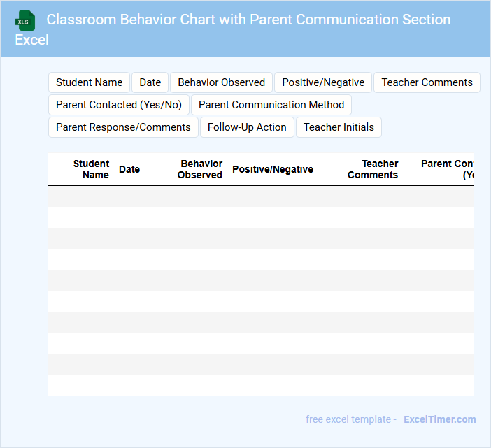Select the Date tag

coord(150,82)
